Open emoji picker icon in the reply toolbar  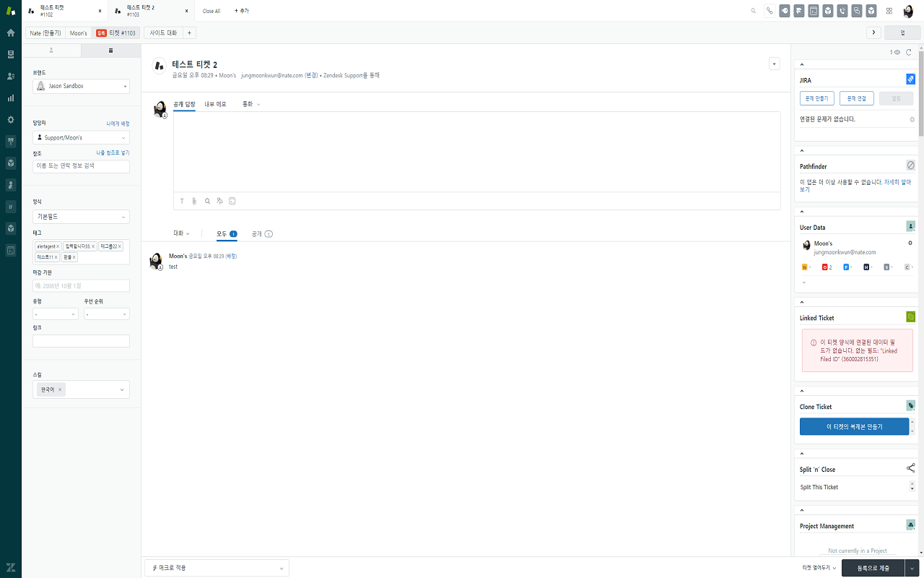[219, 201]
